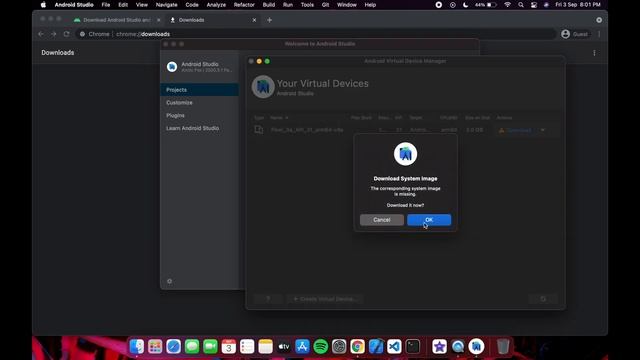Viewport: 640px width, 360px height.
Task: Open Downloads page three-dot menu
Action: [x=594, y=53]
